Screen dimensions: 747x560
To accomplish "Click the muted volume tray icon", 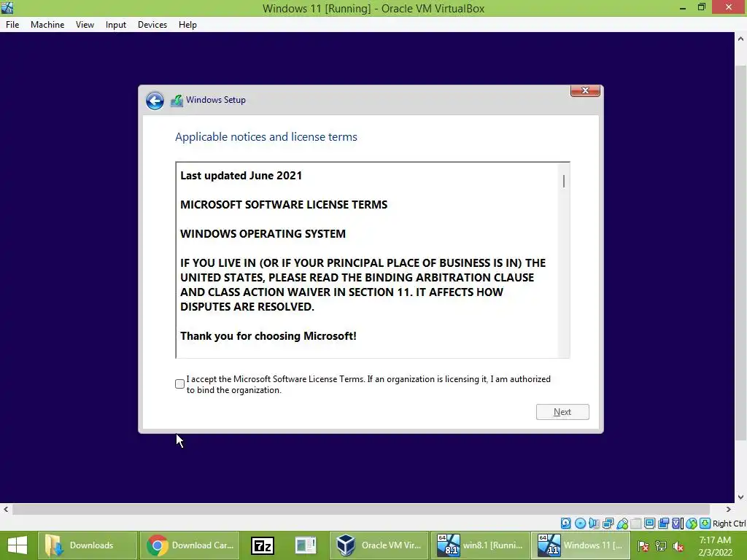I will tap(678, 546).
